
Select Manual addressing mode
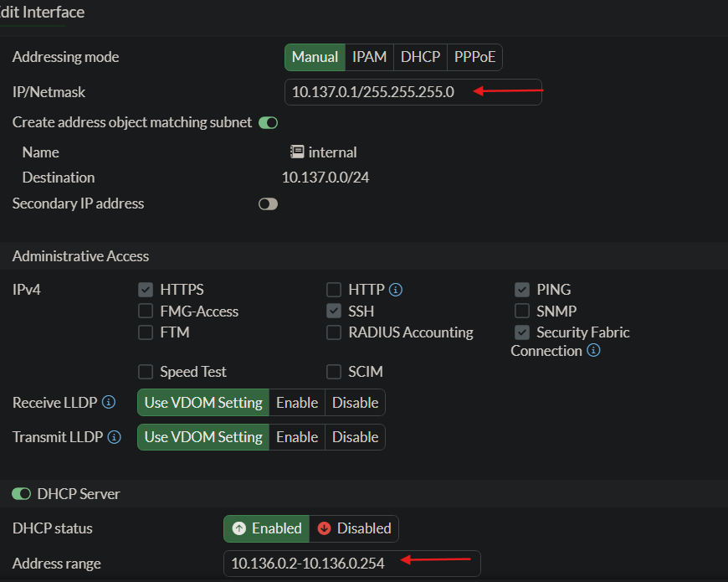coord(315,57)
